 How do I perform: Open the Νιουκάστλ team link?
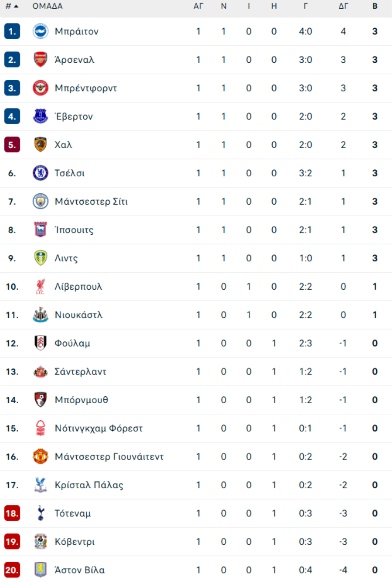pyautogui.click(x=78, y=315)
